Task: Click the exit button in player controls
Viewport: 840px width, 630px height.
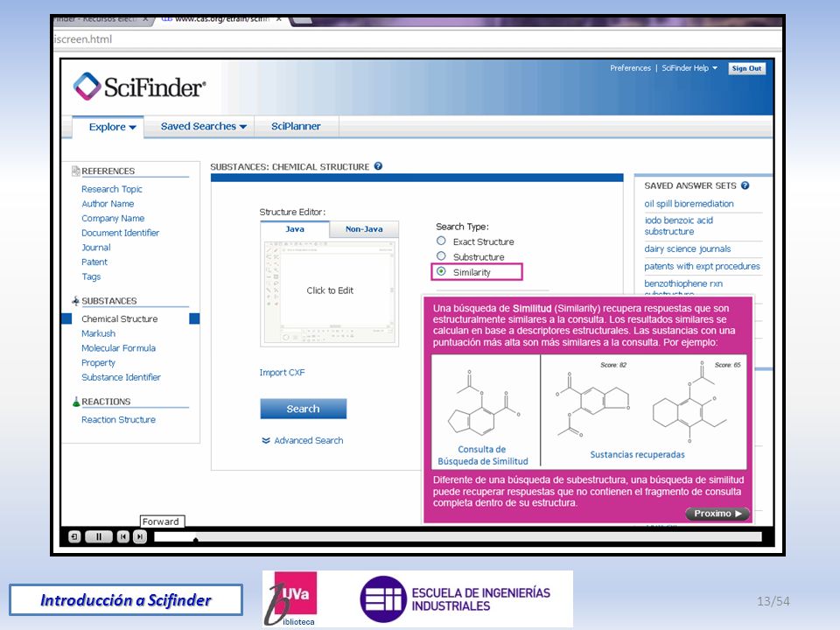Action: click(x=74, y=536)
